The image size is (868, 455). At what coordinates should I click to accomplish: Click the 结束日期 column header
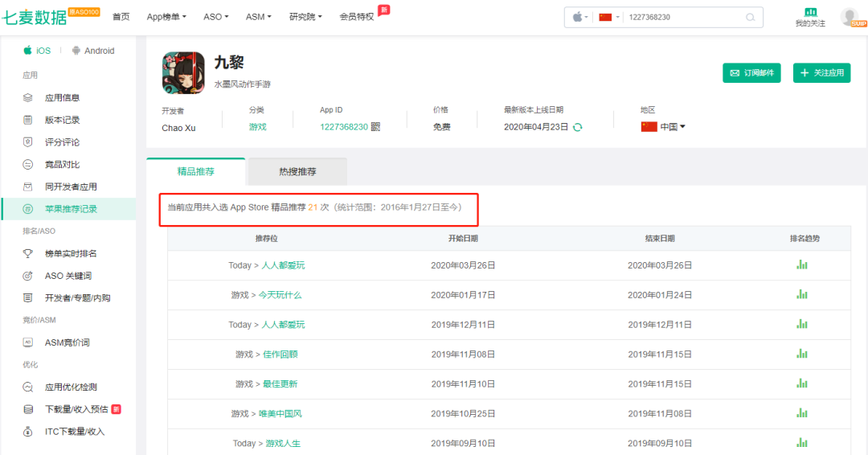click(x=659, y=239)
